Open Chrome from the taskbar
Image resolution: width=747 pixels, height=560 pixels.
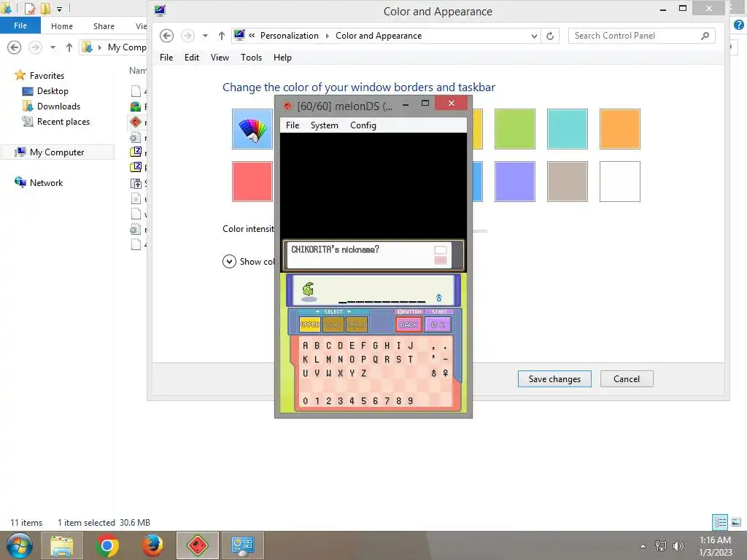pos(107,545)
